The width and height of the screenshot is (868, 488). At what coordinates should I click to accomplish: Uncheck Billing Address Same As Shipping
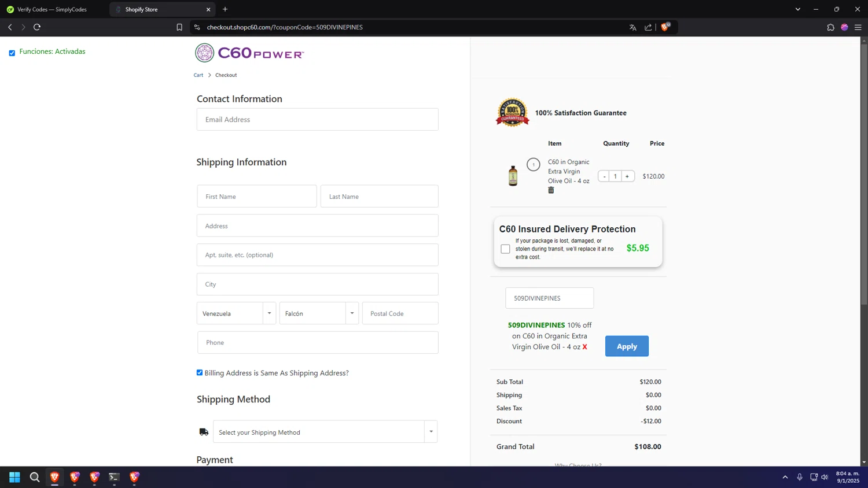click(x=200, y=372)
